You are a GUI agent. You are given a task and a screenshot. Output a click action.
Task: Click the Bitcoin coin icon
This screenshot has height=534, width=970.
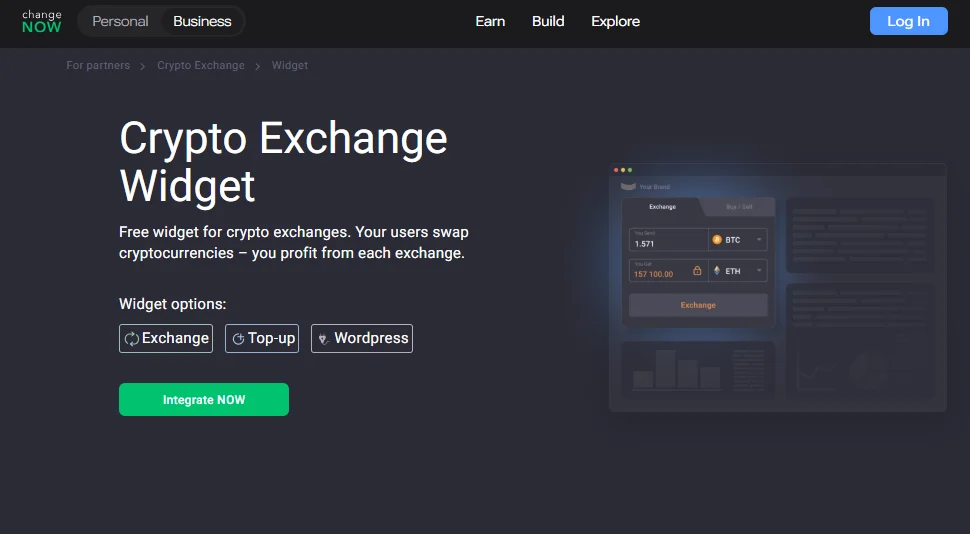[x=717, y=239]
